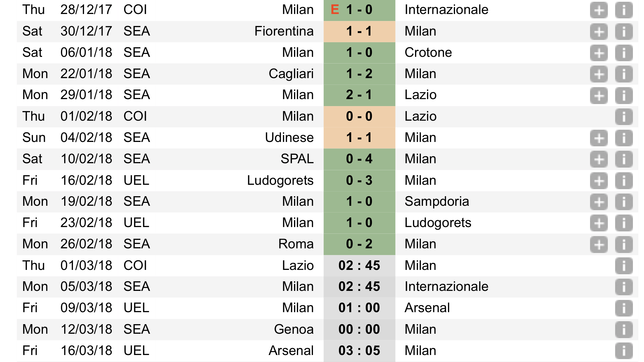Screen dimensions: 644x362
Task: Click plus icon on Ludogorets vs Milan 16/02/18
Action: [599, 181]
